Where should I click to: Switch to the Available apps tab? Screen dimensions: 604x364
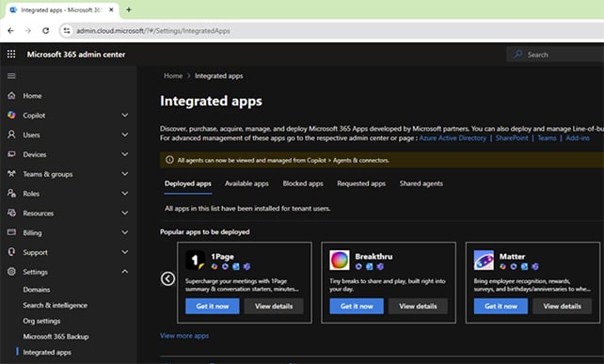246,183
